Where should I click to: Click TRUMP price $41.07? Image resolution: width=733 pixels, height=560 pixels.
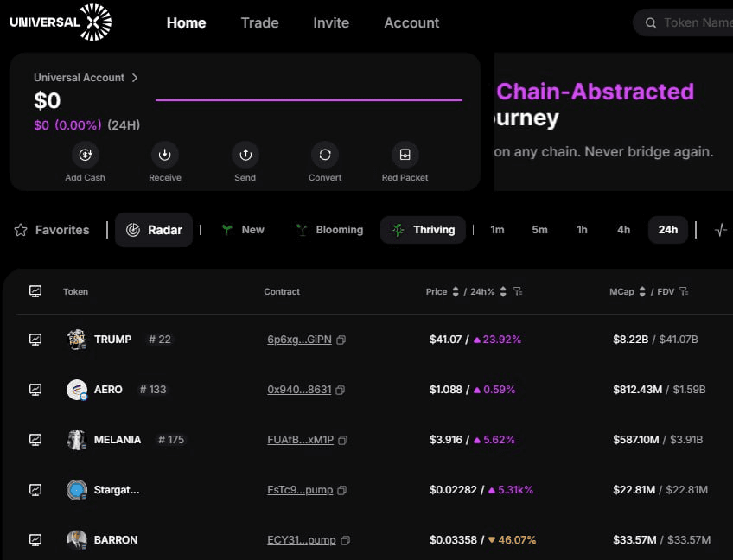pos(445,340)
